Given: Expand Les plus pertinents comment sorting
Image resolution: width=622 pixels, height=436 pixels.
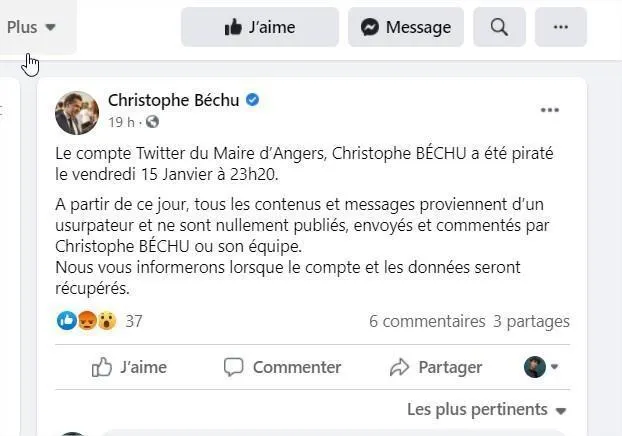Looking at the screenshot, I should coord(487,409).
